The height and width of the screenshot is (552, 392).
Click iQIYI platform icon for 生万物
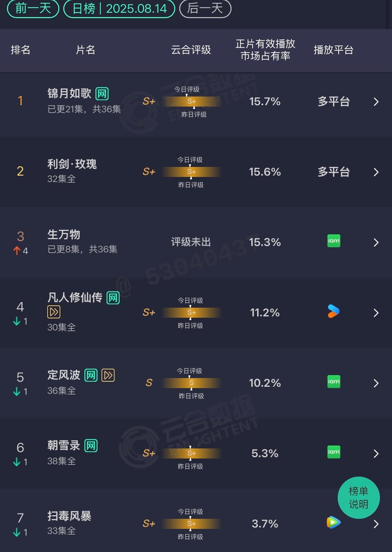(334, 241)
